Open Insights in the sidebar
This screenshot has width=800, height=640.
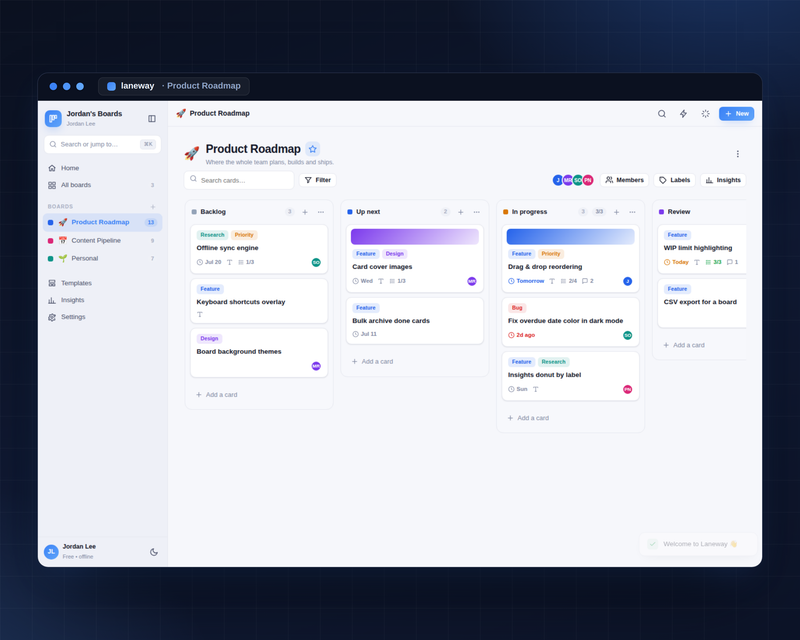point(102,300)
